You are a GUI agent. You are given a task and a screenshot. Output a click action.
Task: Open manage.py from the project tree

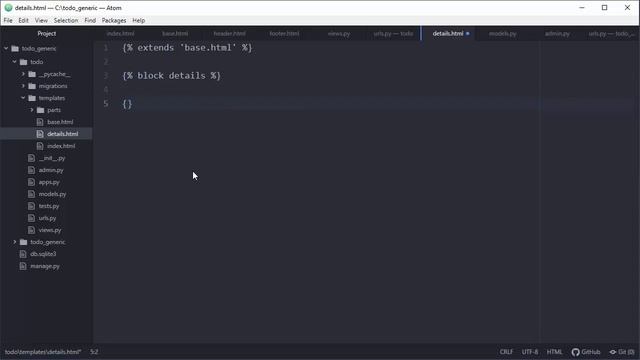(45, 266)
